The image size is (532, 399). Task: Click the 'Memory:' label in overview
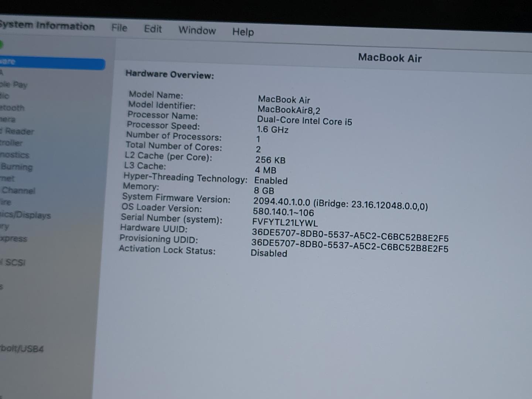tap(141, 187)
